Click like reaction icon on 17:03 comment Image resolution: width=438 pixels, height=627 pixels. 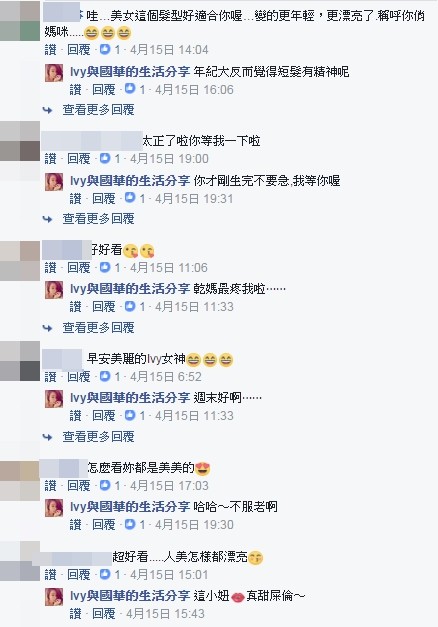coord(105,485)
